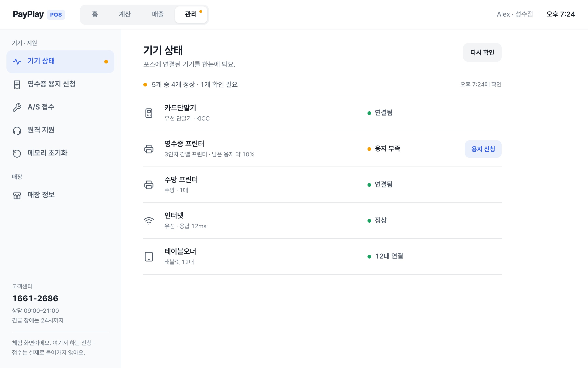Click the card terminal icon in 카드단말기 row

point(149,113)
